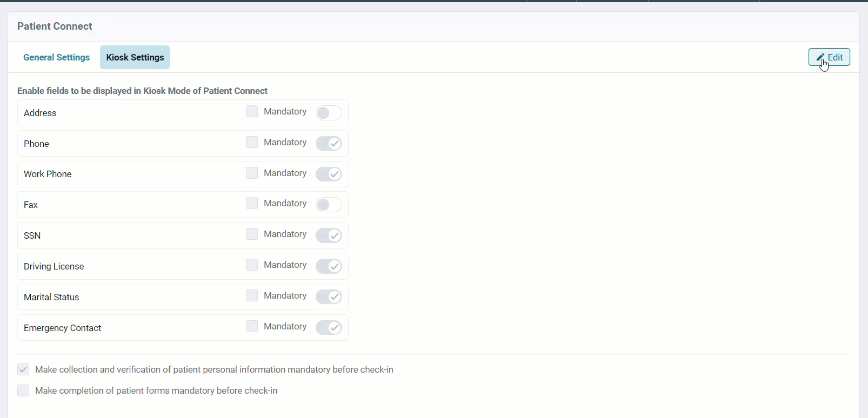The image size is (868, 418).
Task: Turn off the Emergency Contact toggle
Action: (329, 328)
